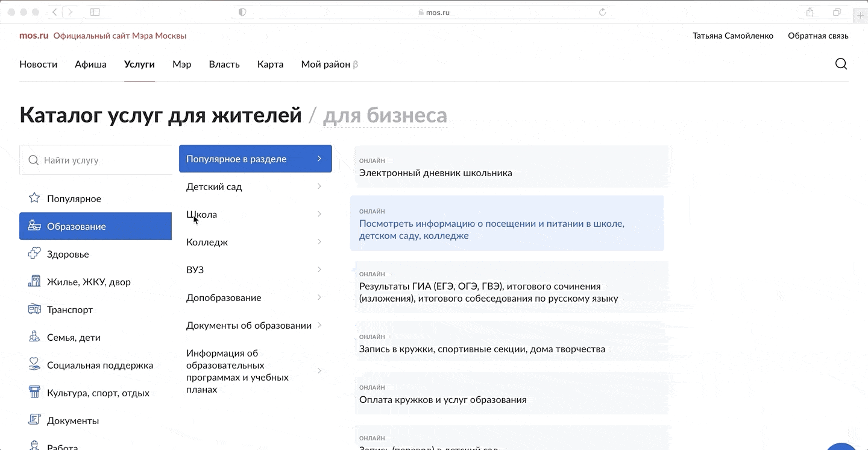This screenshot has height=450, width=868.
Task: Open Электронный дневник школьника service
Action: click(435, 173)
